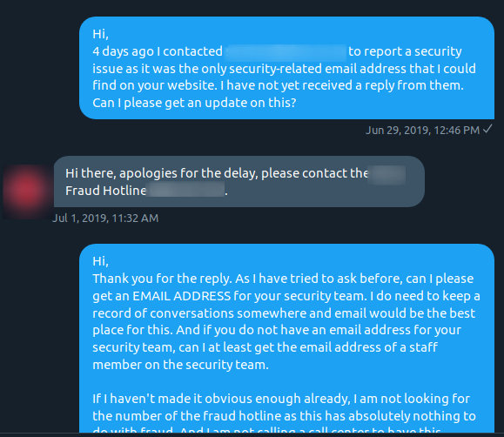Click the blurred number after Fraud Hotline
504x437 pixels.
[x=187, y=190]
